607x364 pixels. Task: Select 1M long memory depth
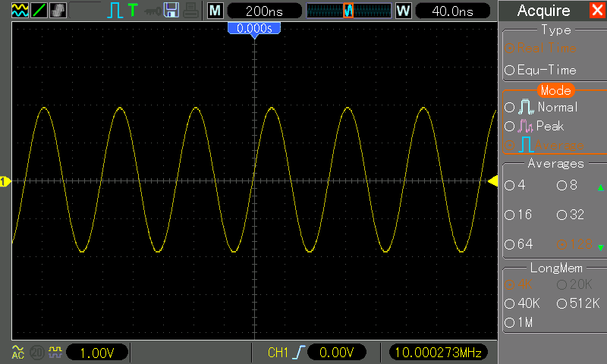519,322
